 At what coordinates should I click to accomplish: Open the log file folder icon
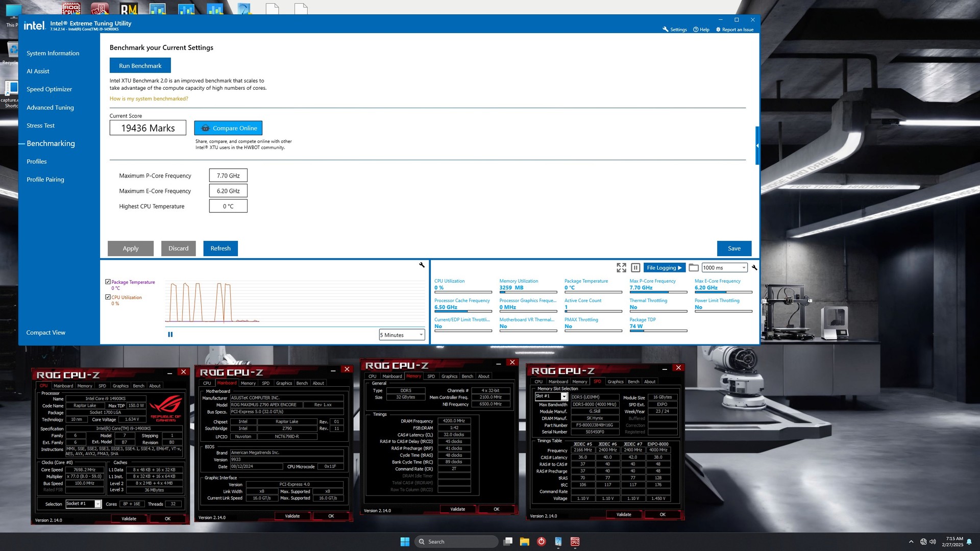point(694,267)
